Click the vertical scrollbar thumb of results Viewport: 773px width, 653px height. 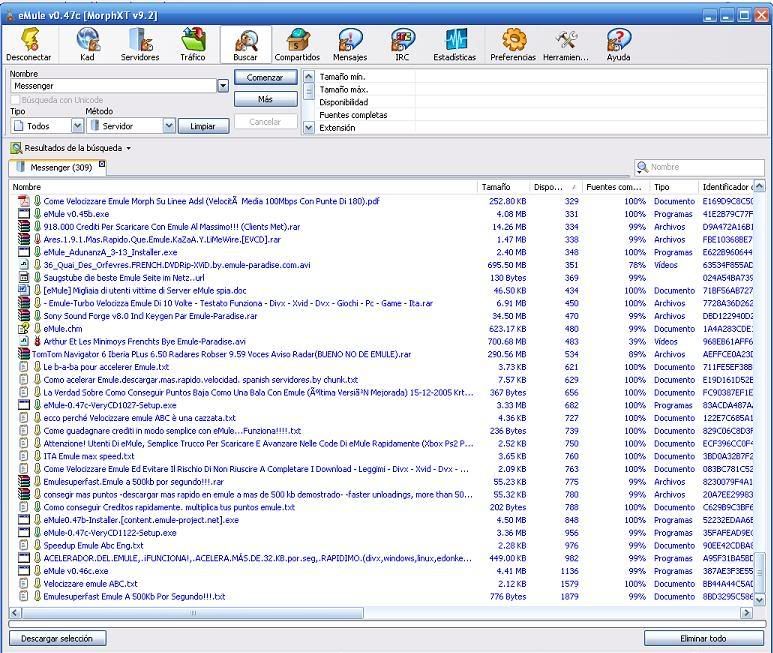coord(760,573)
